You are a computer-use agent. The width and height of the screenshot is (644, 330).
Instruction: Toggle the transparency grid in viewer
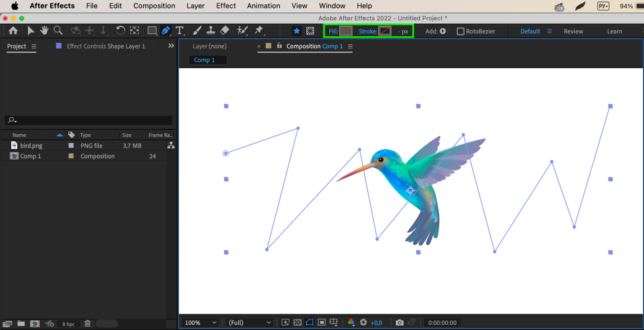298,322
